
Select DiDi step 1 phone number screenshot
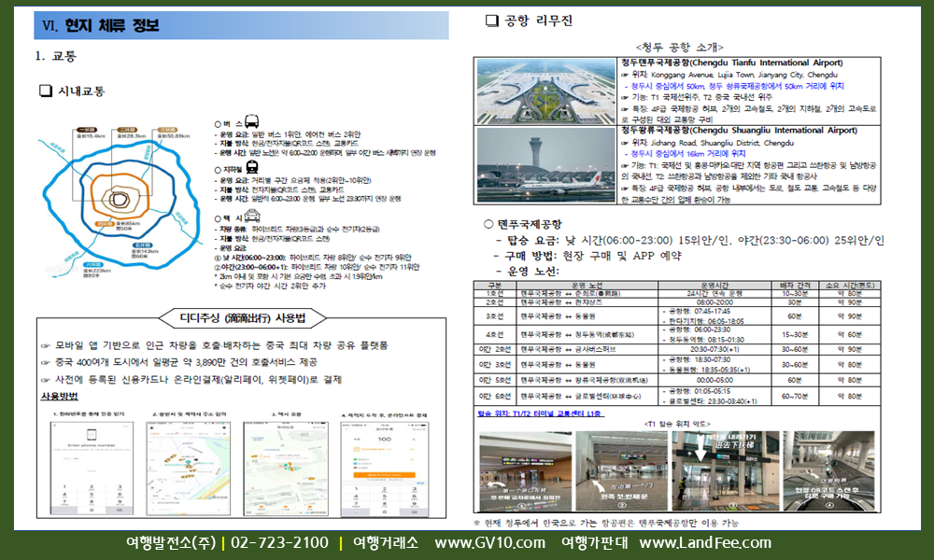click(x=92, y=468)
